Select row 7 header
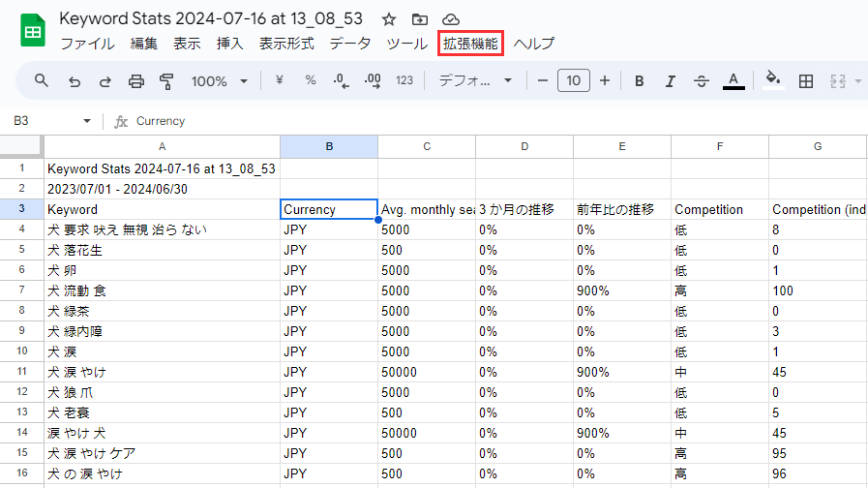This screenshot has height=488, width=868. pos(21,290)
